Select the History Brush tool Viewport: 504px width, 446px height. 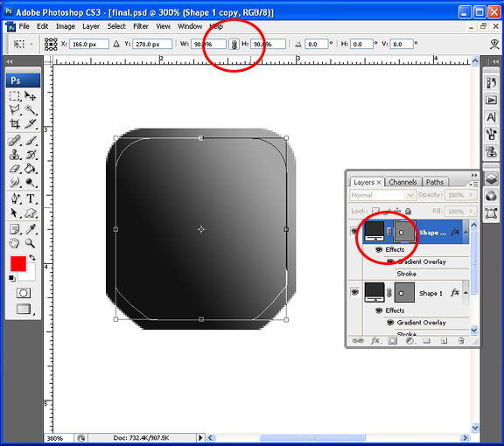pyautogui.click(x=31, y=155)
